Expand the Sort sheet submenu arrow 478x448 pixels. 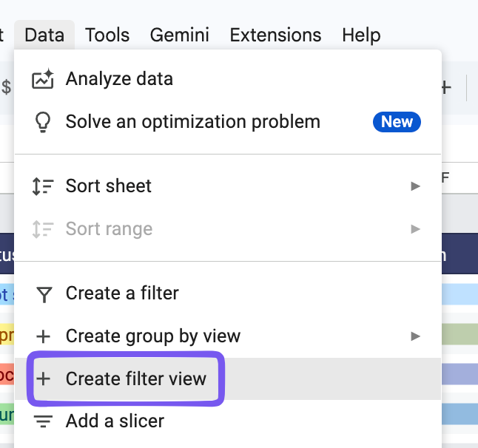pyautogui.click(x=415, y=186)
